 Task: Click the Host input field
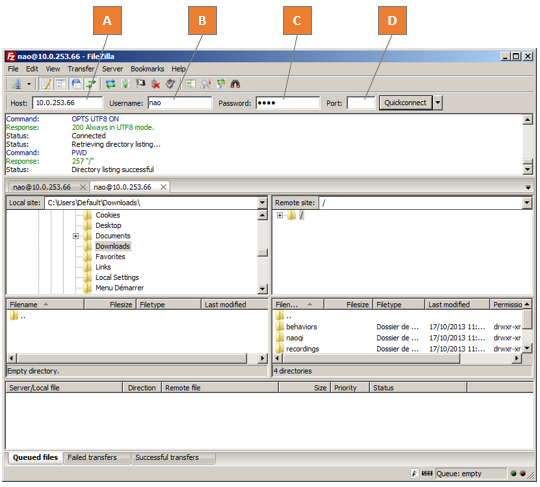coord(68,103)
